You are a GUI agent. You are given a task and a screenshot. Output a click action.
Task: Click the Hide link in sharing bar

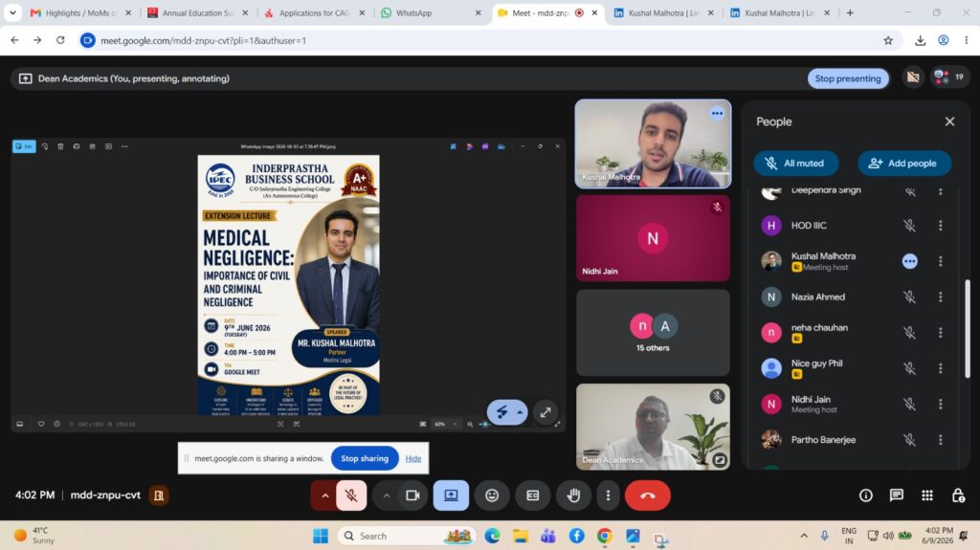coord(413,458)
